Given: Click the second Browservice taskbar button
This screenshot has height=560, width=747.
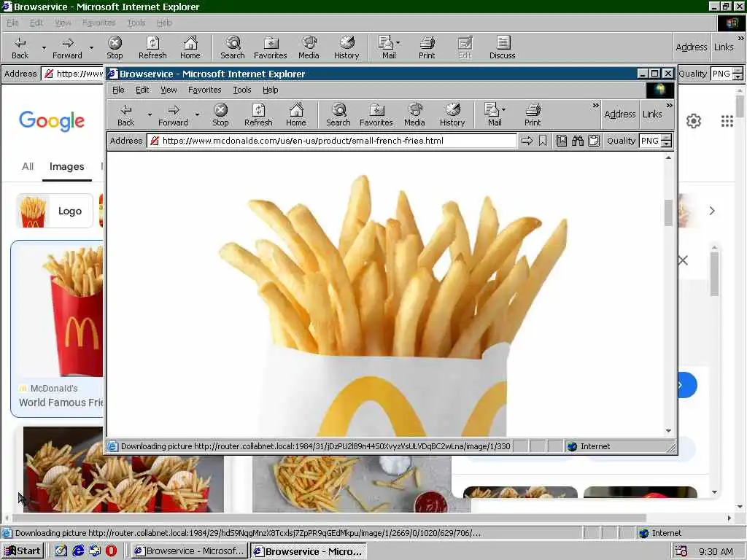Looking at the screenshot, I should click(309, 551).
